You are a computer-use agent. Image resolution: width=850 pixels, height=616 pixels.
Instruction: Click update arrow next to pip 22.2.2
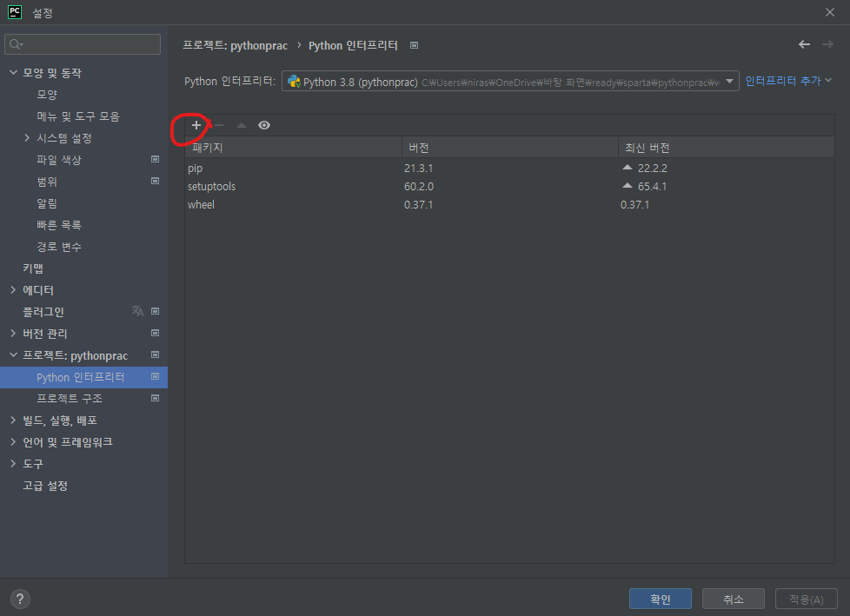coord(628,168)
